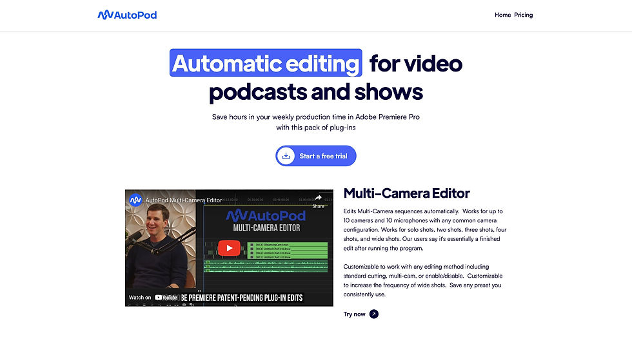
Task: Click the paragraph starting "Edits Multi-Camera sequences automatically"
Action: coord(425,229)
